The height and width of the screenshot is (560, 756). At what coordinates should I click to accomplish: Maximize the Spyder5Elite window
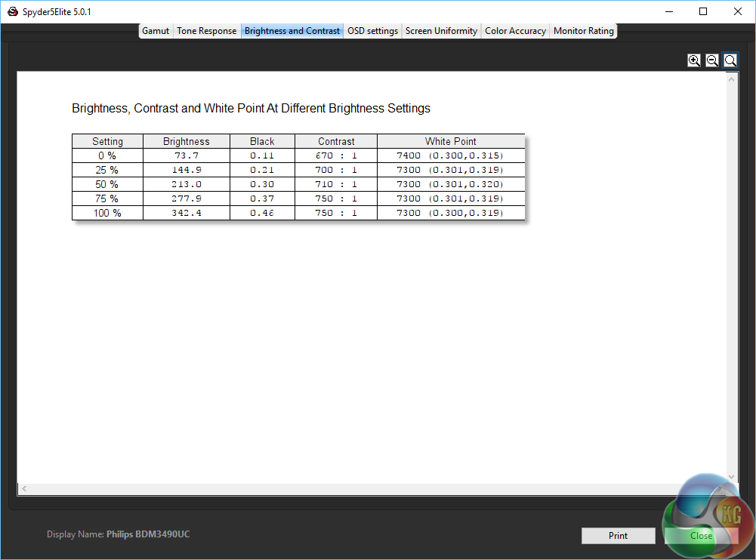(703, 11)
